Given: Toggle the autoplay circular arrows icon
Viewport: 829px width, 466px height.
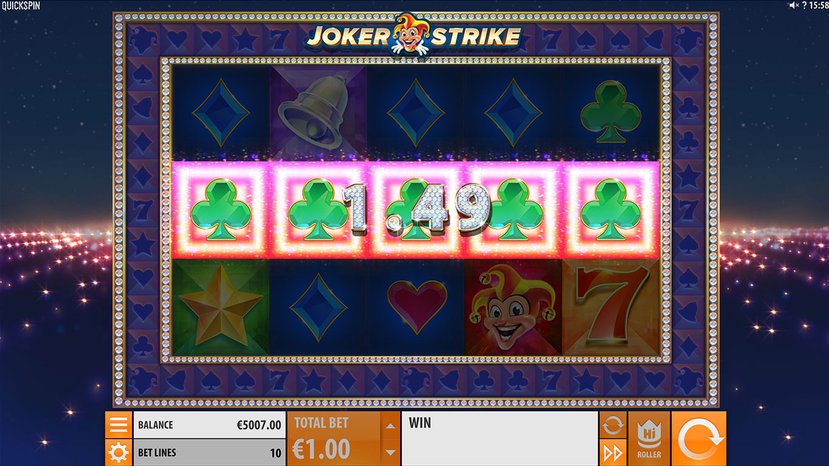Looking at the screenshot, I should [x=613, y=425].
